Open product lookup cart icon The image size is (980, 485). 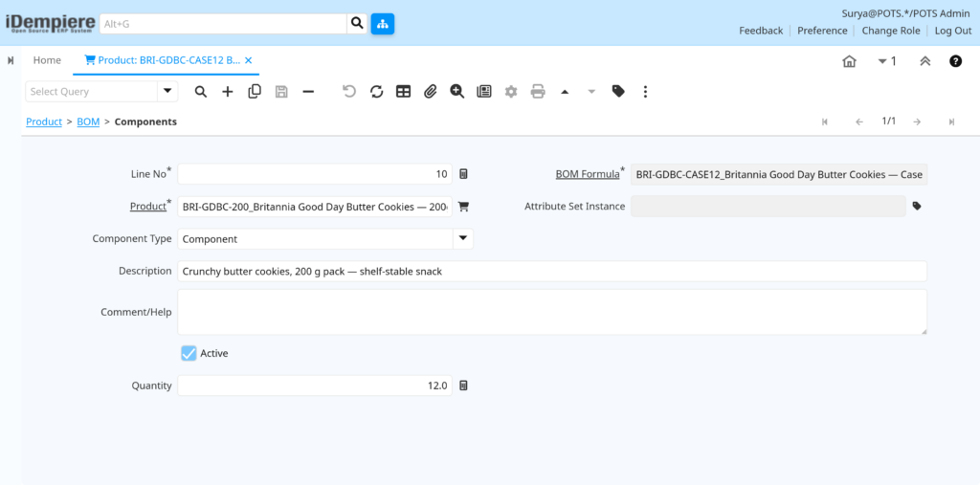[463, 207]
